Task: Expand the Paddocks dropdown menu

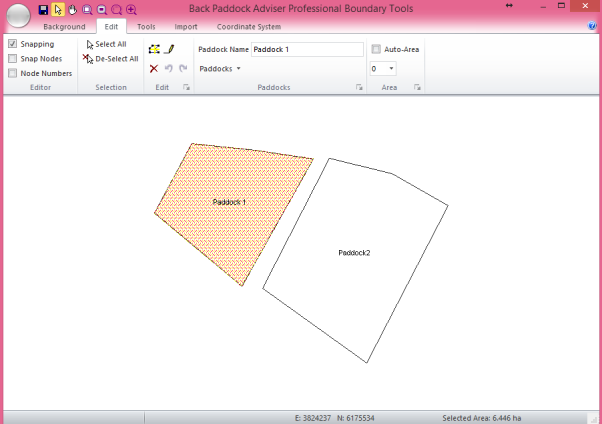Action: click(220, 69)
